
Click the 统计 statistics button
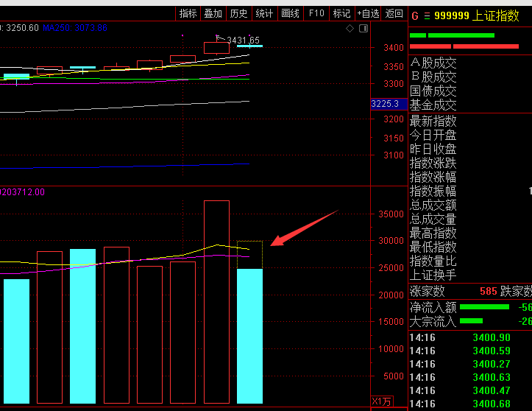264,13
